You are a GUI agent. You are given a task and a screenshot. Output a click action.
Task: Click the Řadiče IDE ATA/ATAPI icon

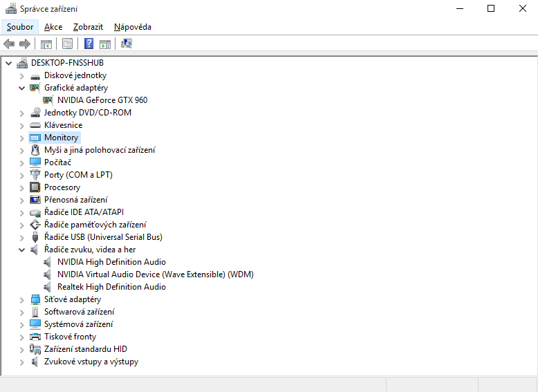35,213
